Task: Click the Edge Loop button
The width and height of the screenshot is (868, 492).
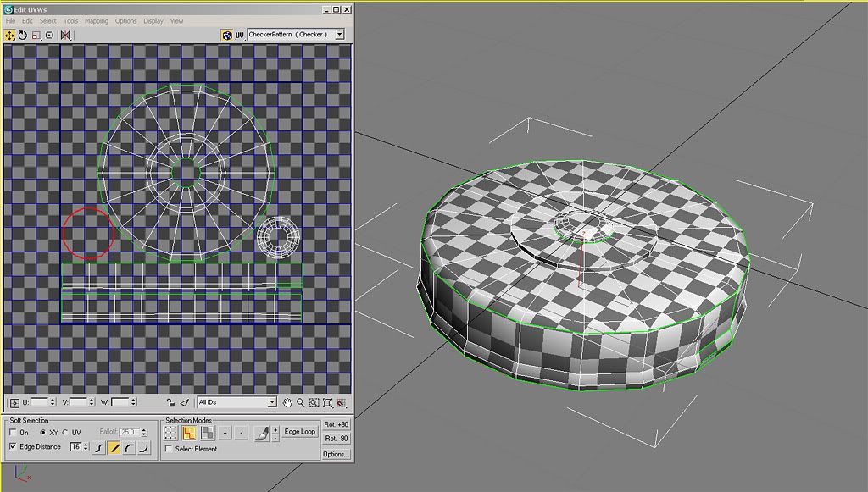Action: pyautogui.click(x=299, y=432)
